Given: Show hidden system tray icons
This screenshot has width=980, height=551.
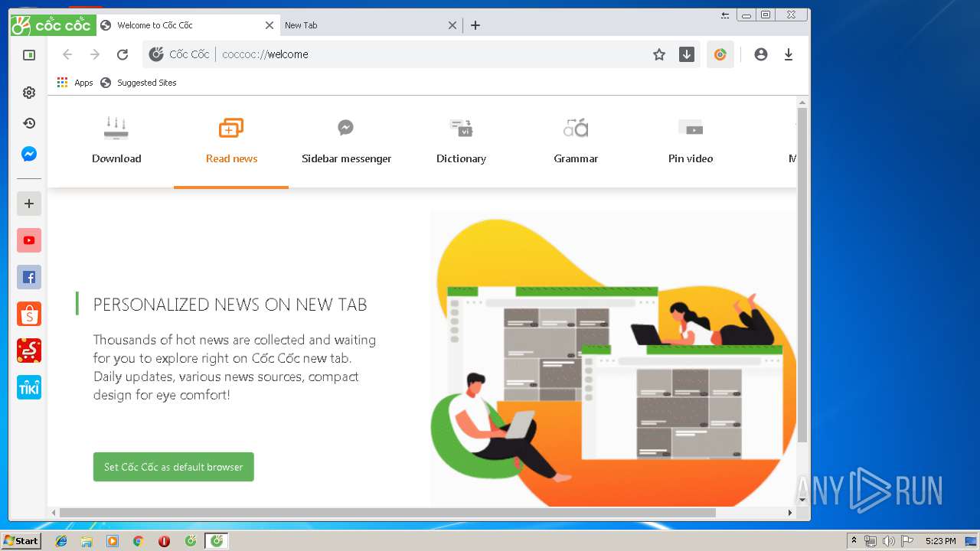Looking at the screenshot, I should (x=854, y=541).
